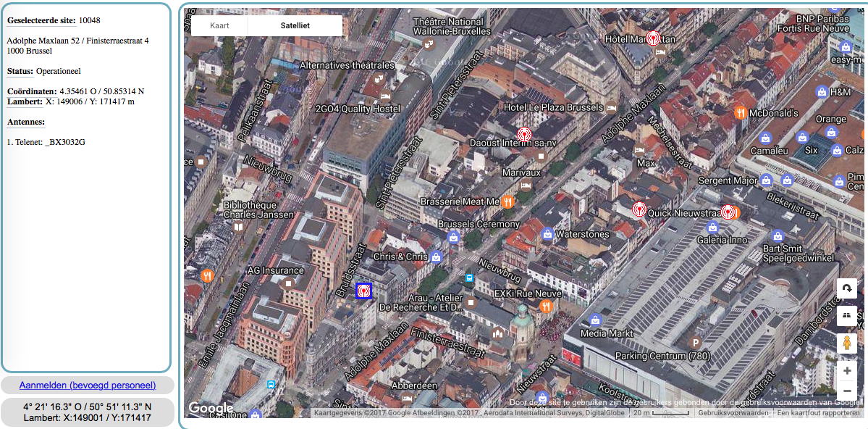Click the selected site number 10048
Viewport: 868px width, 429px height.
[x=90, y=20]
